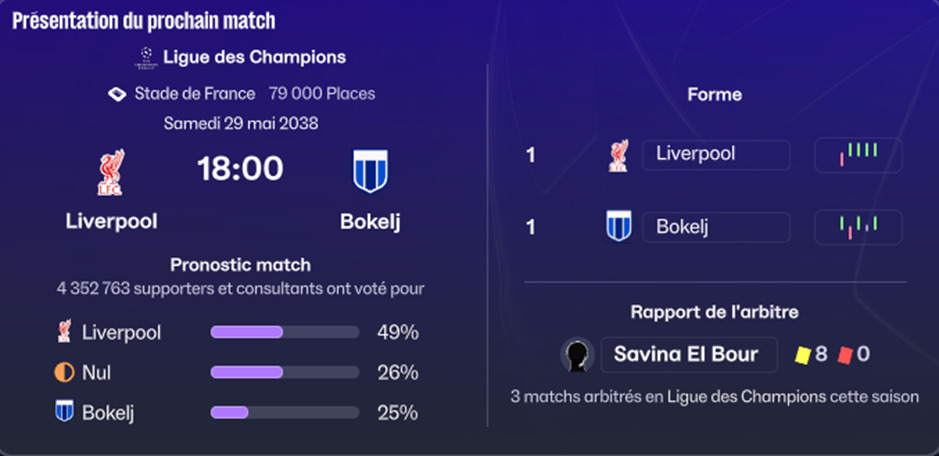
Task: Open Ligue des Champions competition link
Action: [255, 58]
